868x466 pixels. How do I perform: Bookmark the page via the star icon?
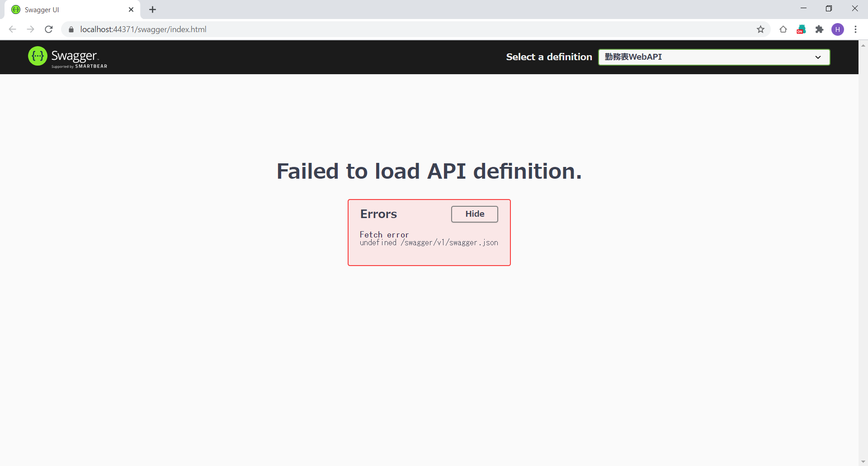pos(760,29)
